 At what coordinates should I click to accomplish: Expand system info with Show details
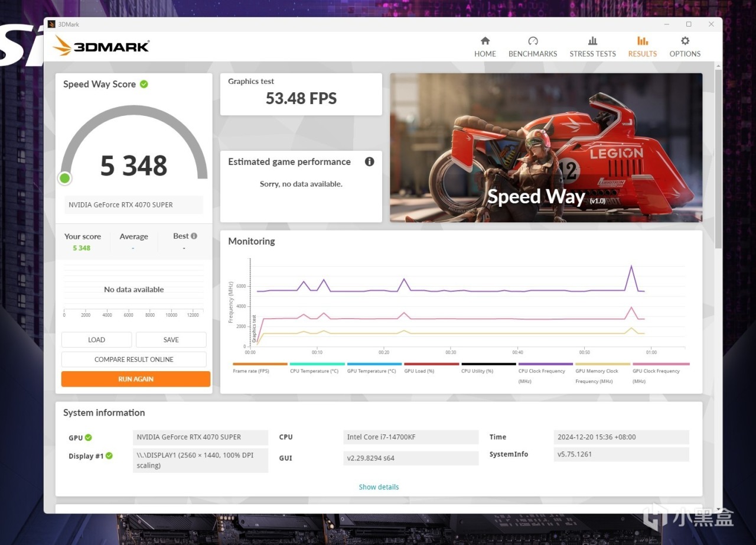pyautogui.click(x=379, y=487)
